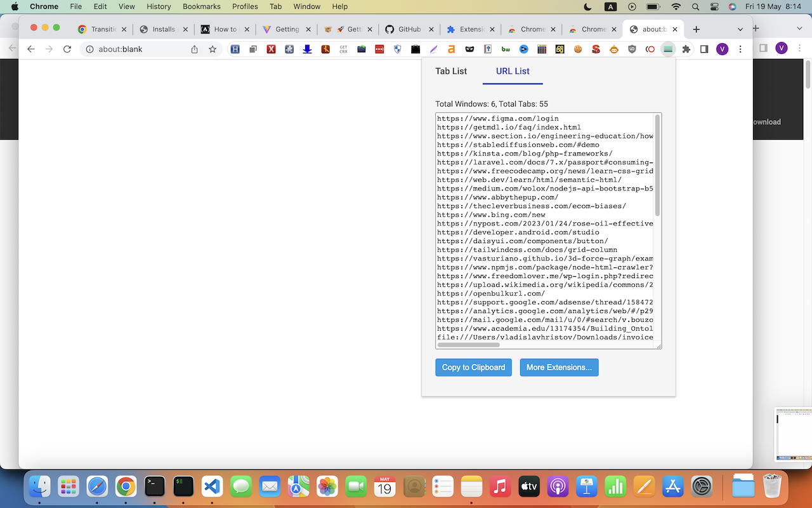This screenshot has height=508, width=812.
Task: Click the https://kinsta.com/blog/php-frameworks/ line
Action: click(525, 153)
